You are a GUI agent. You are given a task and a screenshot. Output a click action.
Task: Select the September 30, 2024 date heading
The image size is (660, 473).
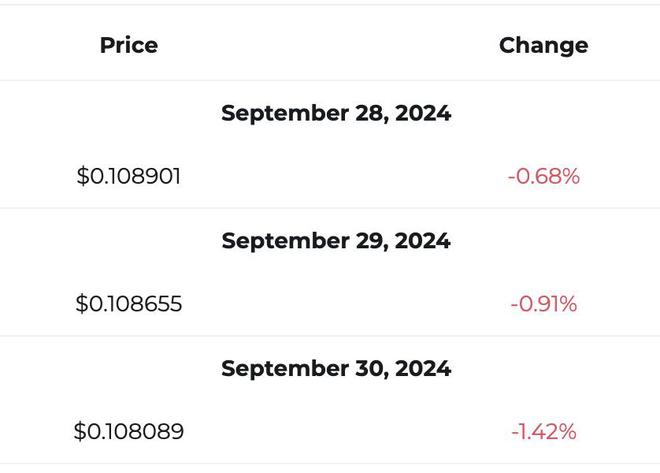336,369
